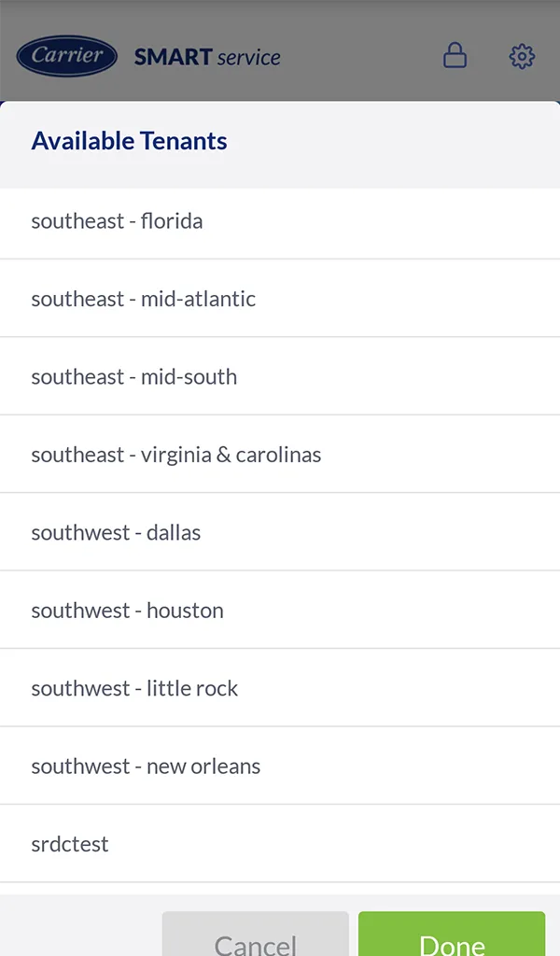Screen dimensions: 560x956
Task: Choose southwest - houston tenant
Action: (x=280, y=611)
